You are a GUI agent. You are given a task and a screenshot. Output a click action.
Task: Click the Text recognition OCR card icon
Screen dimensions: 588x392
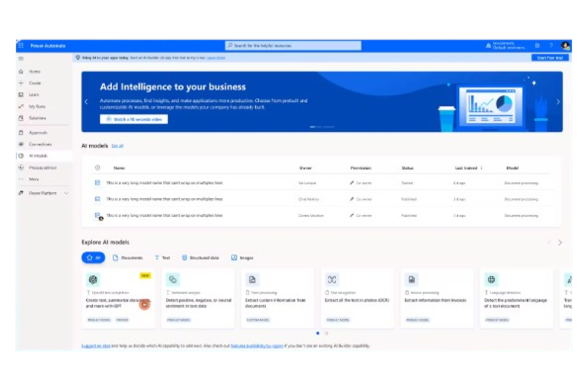coord(332,280)
